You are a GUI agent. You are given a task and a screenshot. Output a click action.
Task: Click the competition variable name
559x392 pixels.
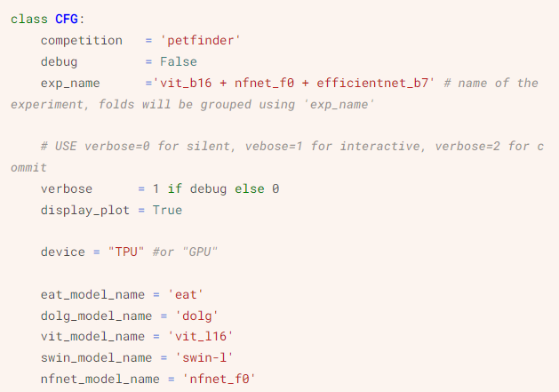pos(82,40)
